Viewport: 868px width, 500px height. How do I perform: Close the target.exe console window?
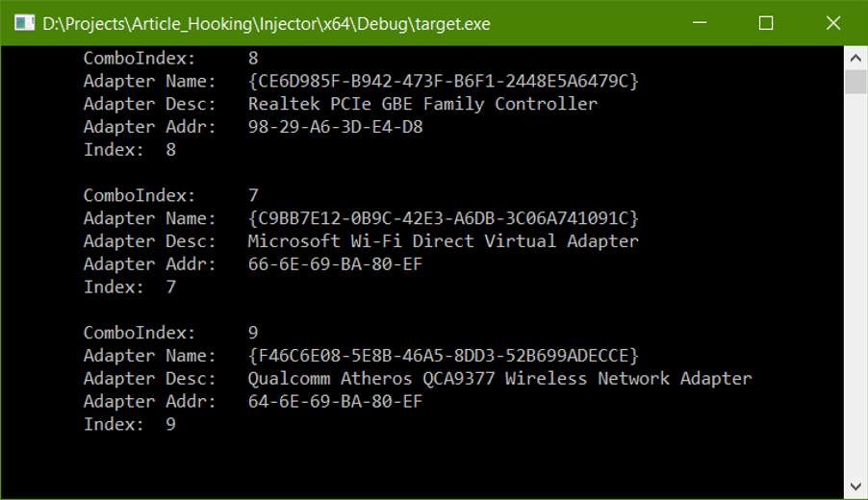pyautogui.click(x=831, y=23)
